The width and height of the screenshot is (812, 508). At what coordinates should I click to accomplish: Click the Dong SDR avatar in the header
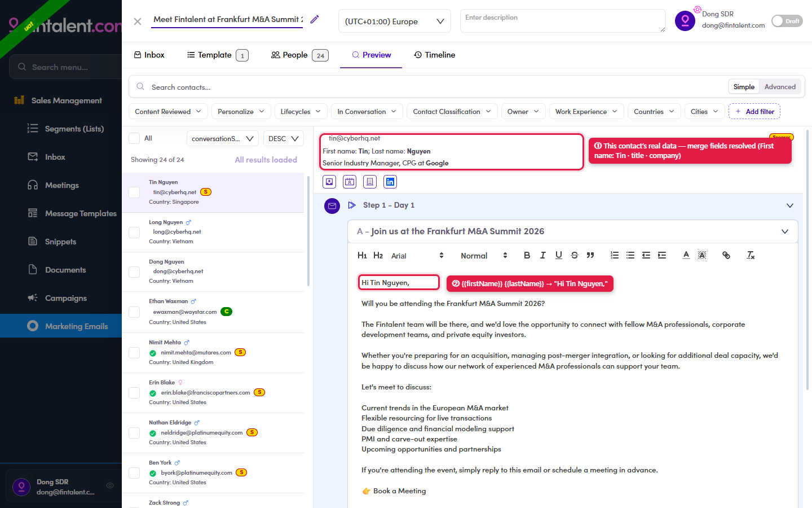tap(685, 21)
